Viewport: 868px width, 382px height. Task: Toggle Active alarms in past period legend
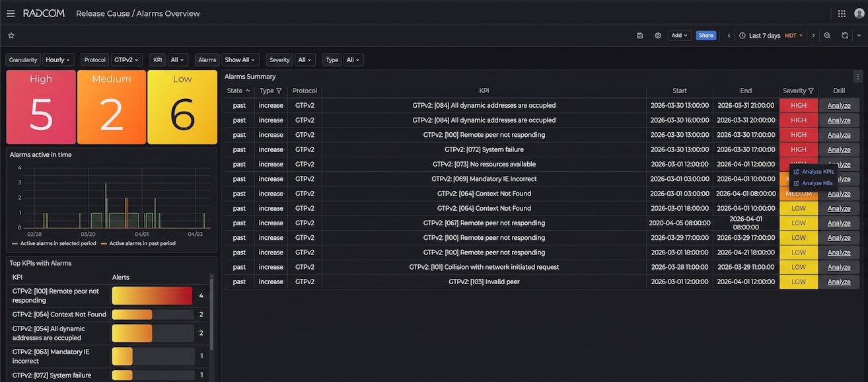tap(137, 243)
